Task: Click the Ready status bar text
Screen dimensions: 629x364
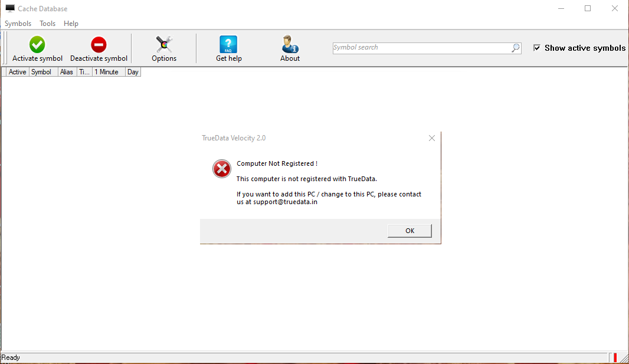Action: tap(11, 357)
